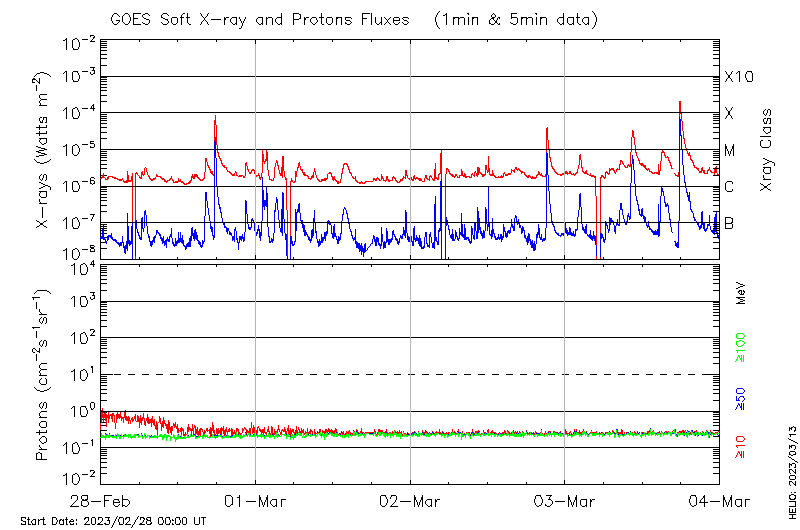Click the Protons y-axis label
The height and width of the screenshot is (530, 800).
coord(43,375)
